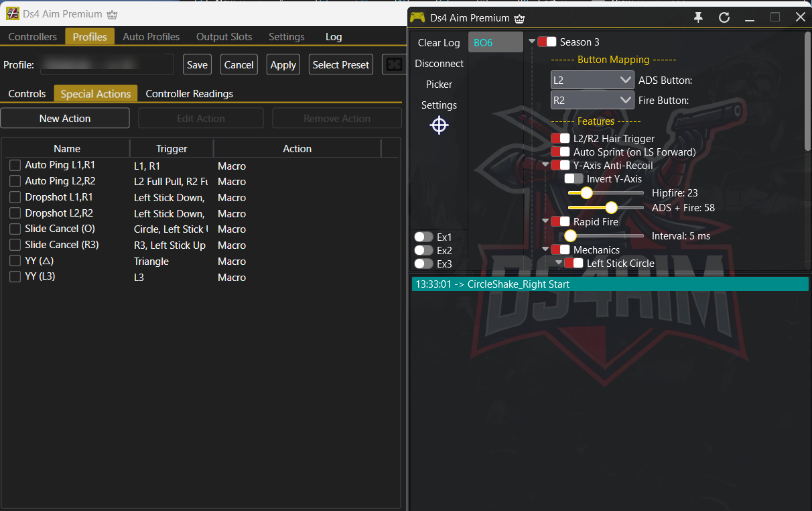
Task: Collapse the Mechanics section arrow
Action: tap(545, 249)
